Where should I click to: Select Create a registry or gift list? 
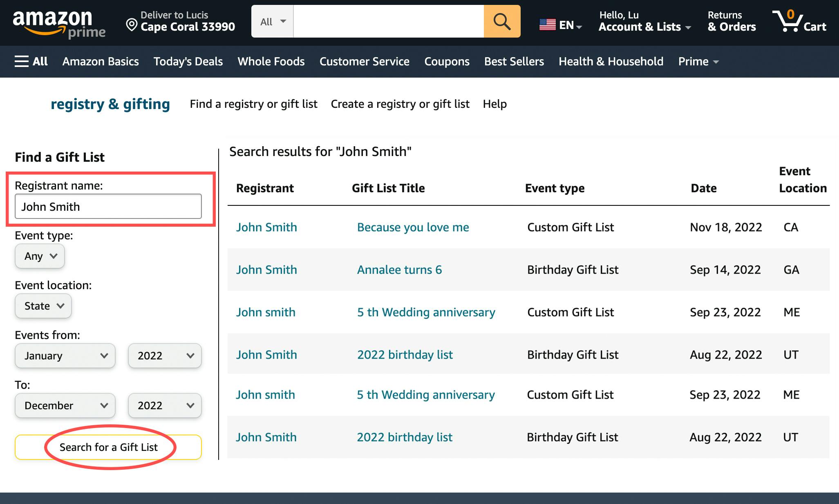[x=400, y=104]
